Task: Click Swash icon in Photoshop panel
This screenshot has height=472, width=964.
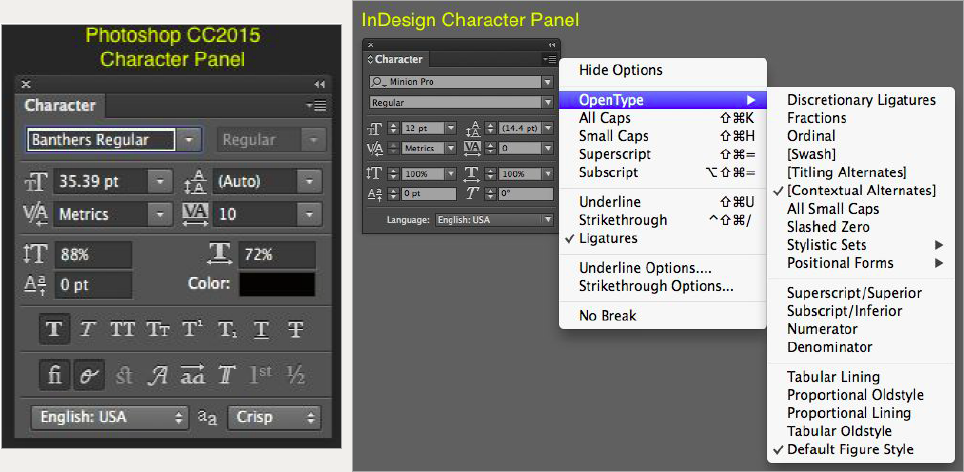Action: pyautogui.click(x=158, y=375)
